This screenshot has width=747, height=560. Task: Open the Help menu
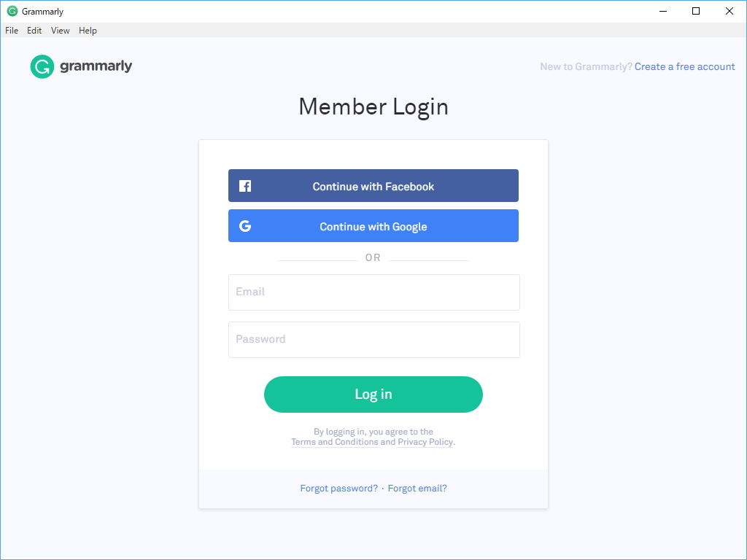pos(88,31)
